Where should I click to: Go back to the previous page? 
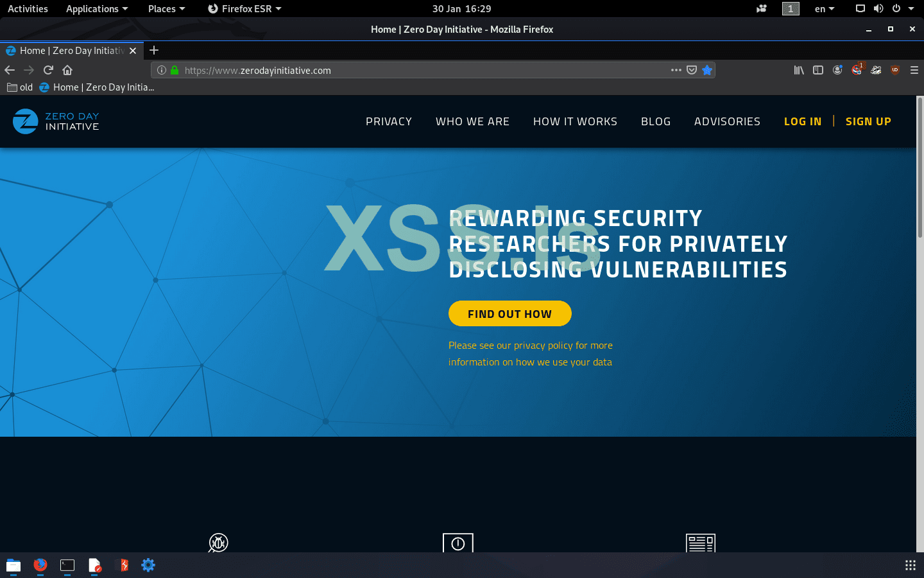[x=10, y=70]
